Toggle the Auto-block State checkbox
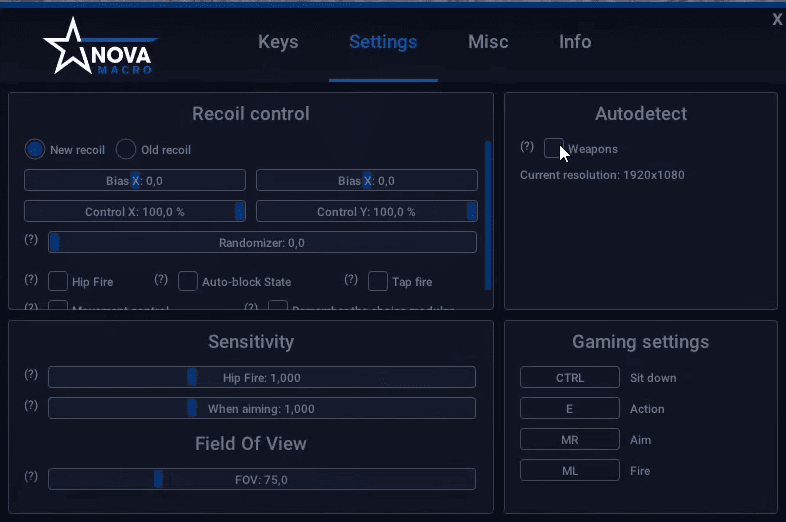 tap(188, 281)
